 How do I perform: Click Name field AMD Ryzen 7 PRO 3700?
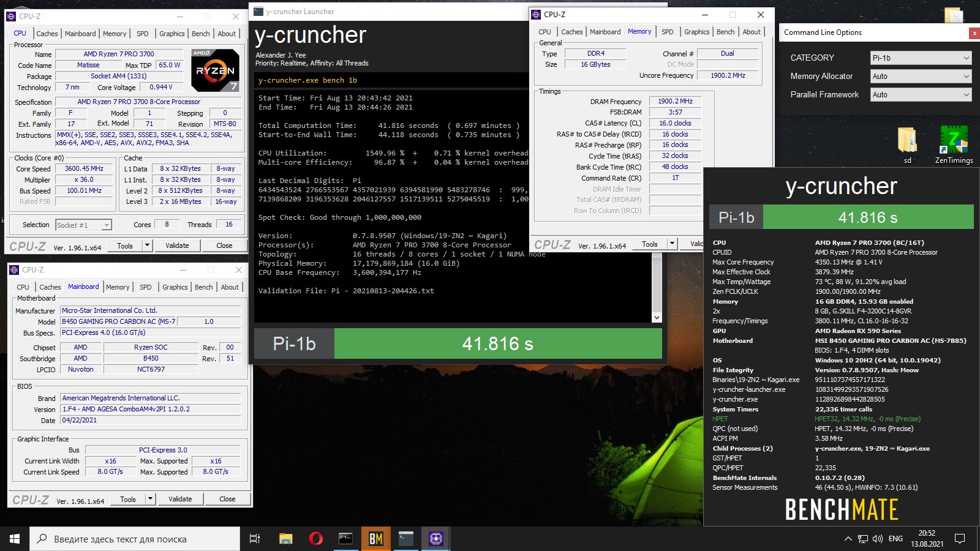[119, 54]
